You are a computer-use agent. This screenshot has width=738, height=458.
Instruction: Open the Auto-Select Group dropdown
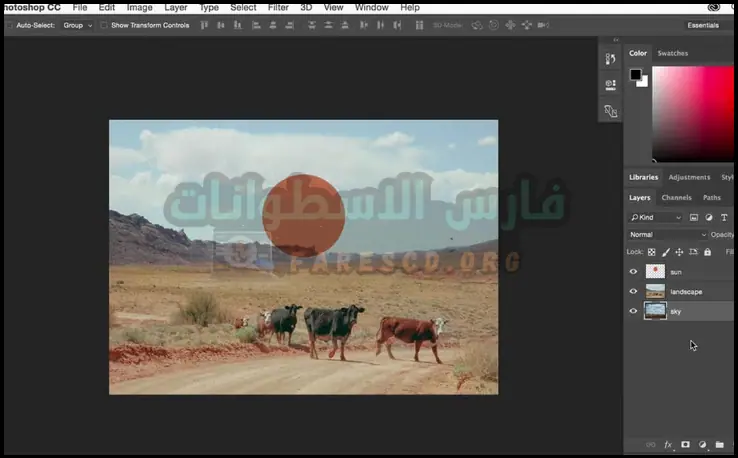[77, 25]
